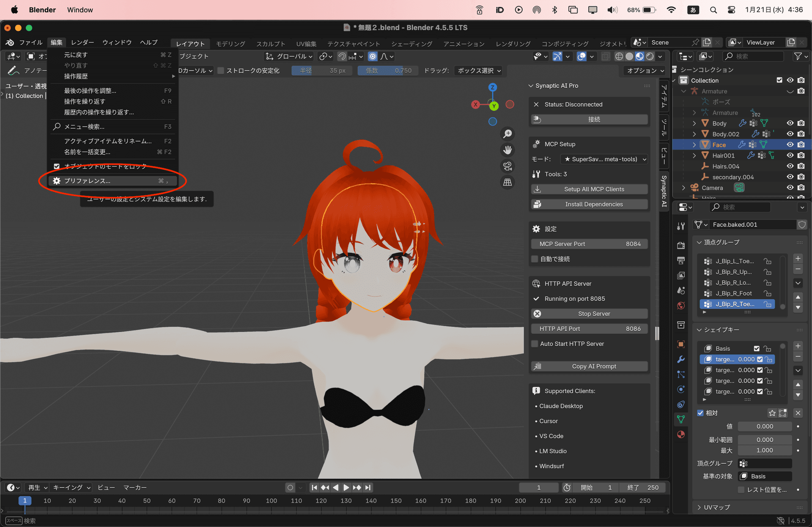
Task: Click the current frame field in timeline
Action: pos(538,487)
